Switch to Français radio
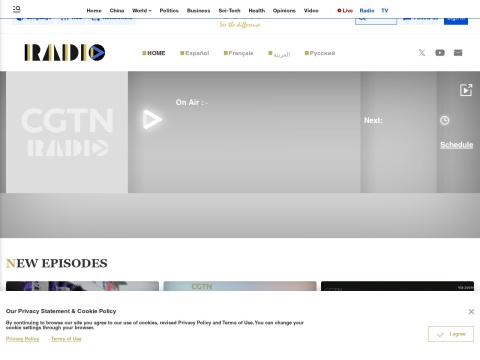480x360 pixels. 238,53
